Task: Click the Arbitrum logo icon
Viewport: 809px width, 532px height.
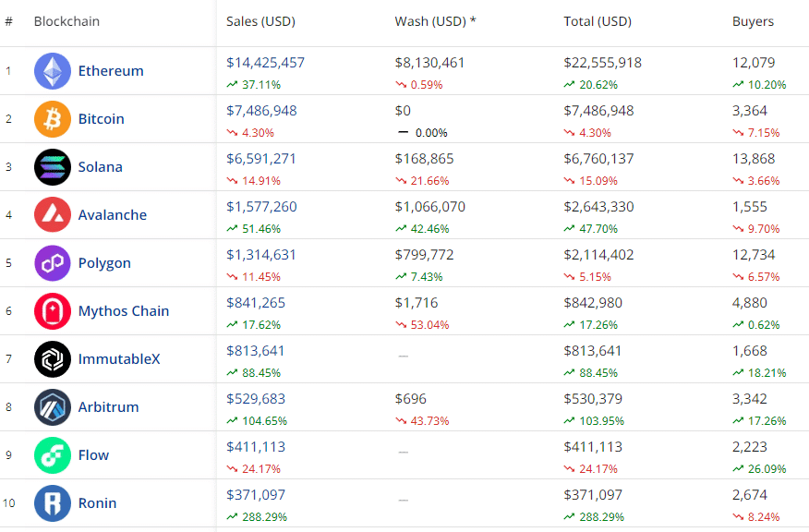Action: [x=53, y=406]
